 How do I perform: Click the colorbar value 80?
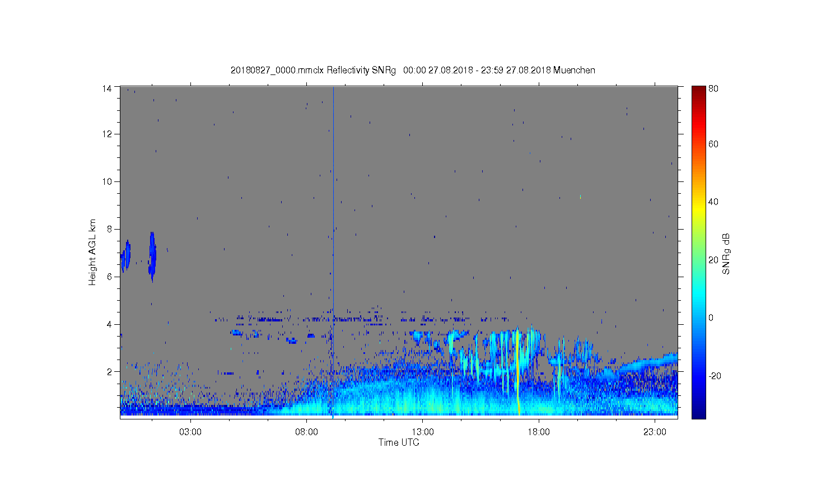tap(713, 88)
